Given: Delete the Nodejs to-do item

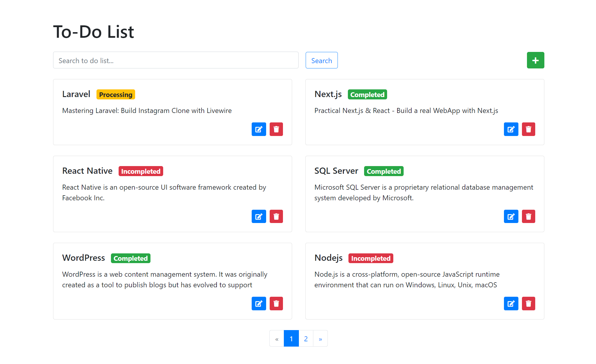Looking at the screenshot, I should (528, 304).
